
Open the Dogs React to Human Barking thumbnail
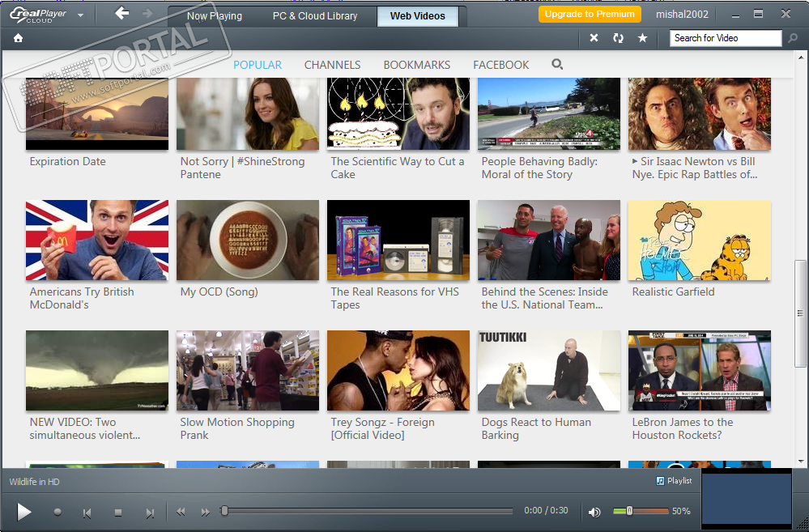[x=549, y=371]
